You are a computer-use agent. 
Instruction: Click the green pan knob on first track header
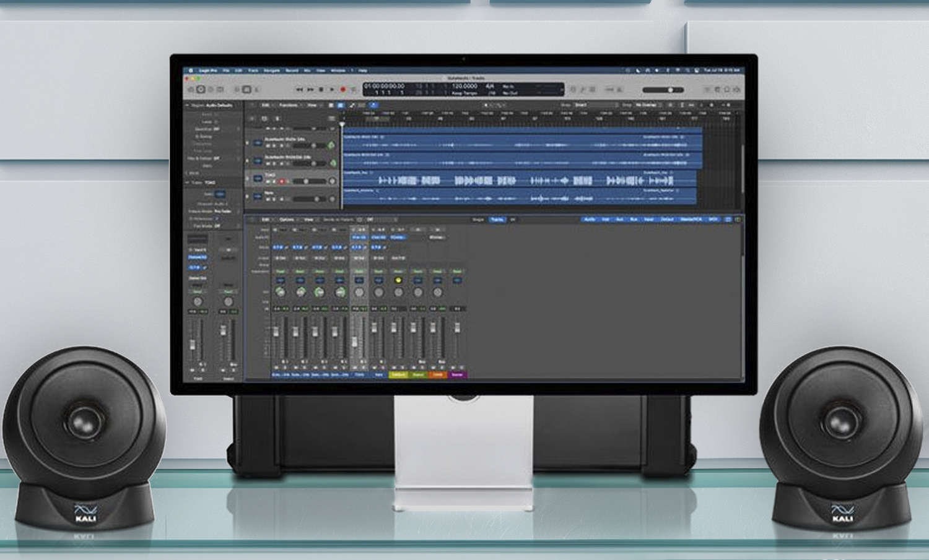(x=331, y=145)
